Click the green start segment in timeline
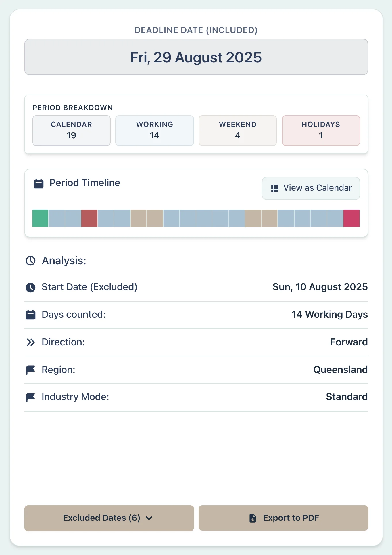The height and width of the screenshot is (555, 392). coord(40,218)
